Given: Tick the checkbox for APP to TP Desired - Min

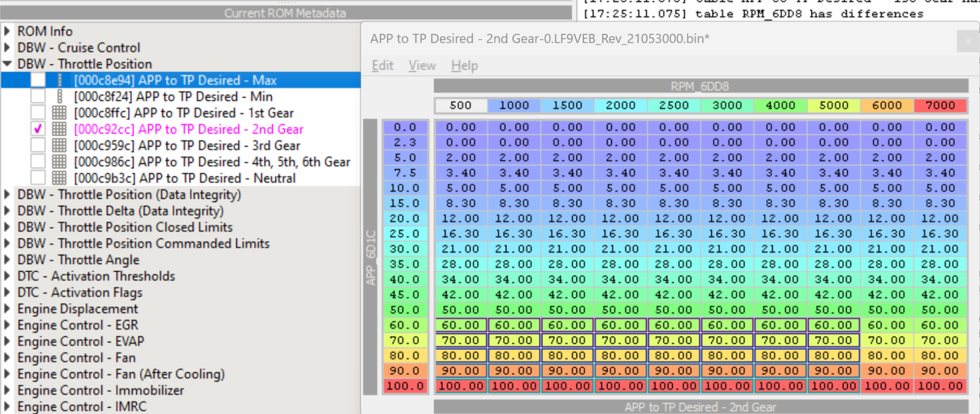Looking at the screenshot, I should (x=38, y=96).
